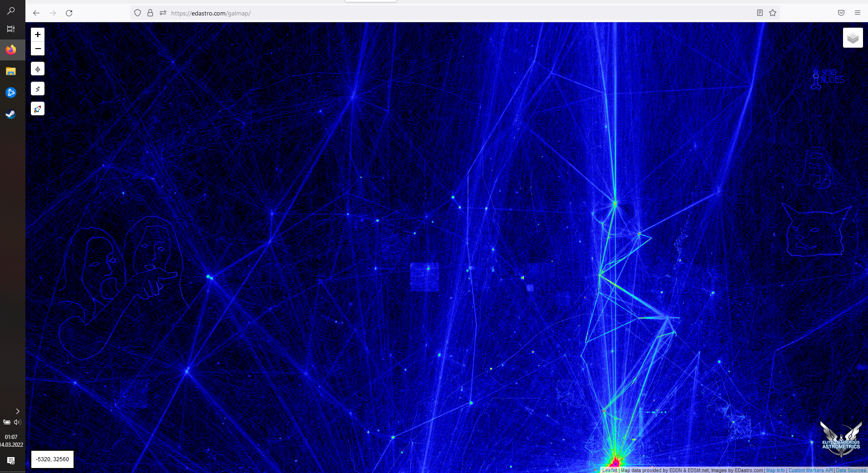Open Windows search from the taskbar
This screenshot has width=868, height=473.
click(x=11, y=10)
